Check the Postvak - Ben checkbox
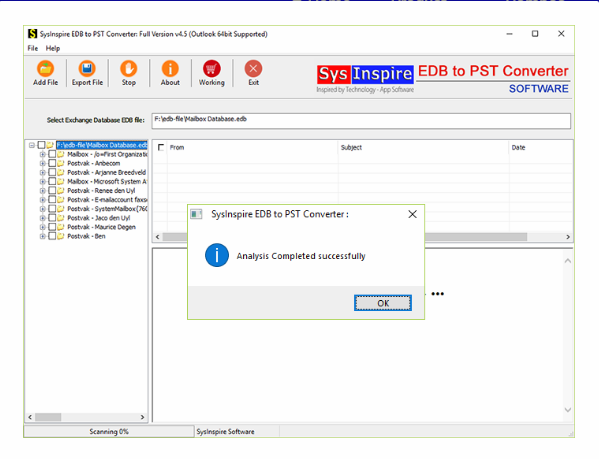Viewport: 599px width, 459px height. [52, 236]
